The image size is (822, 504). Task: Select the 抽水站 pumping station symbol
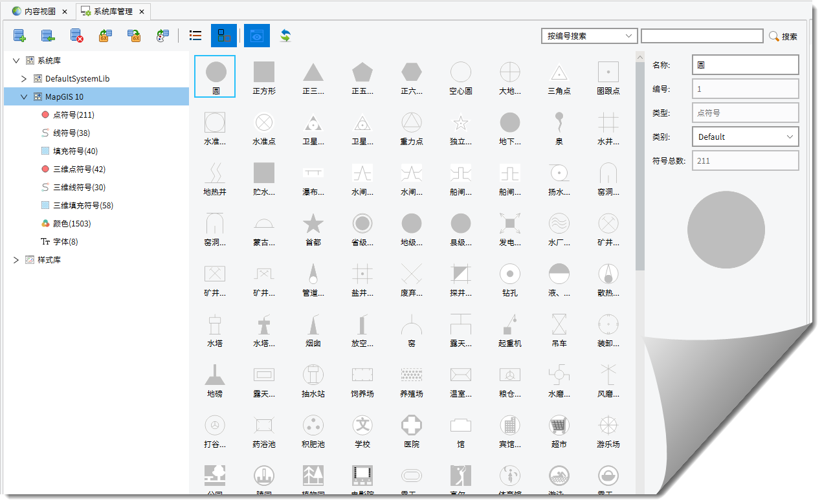point(313,379)
